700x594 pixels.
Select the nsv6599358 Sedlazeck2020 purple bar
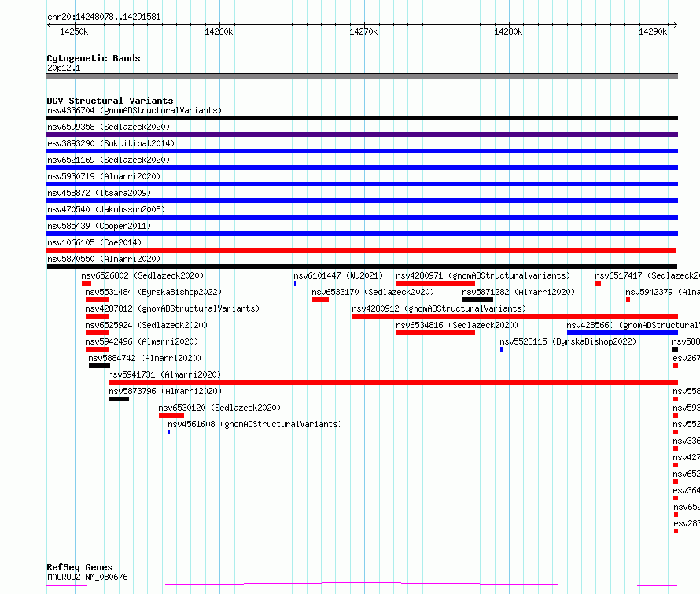coord(362,135)
